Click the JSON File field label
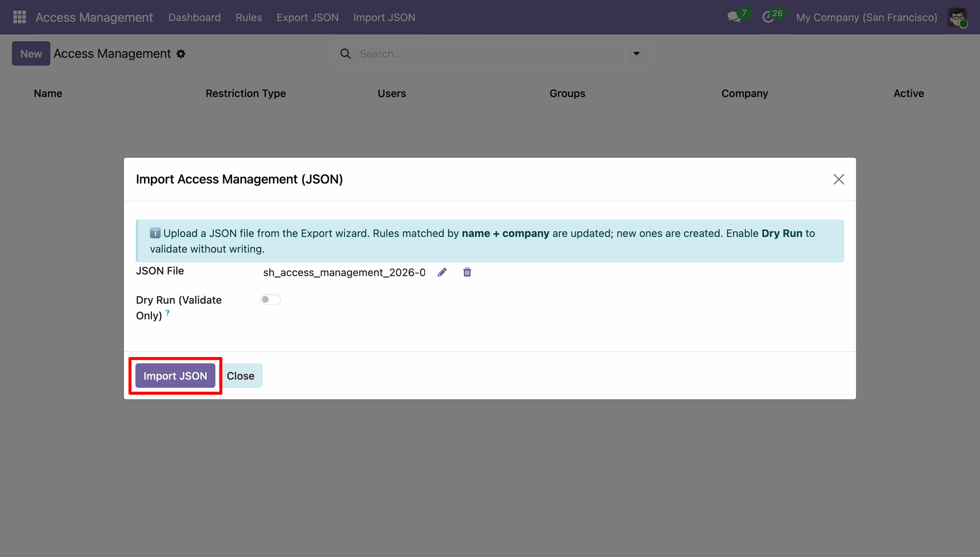The height and width of the screenshot is (557, 980). [160, 271]
